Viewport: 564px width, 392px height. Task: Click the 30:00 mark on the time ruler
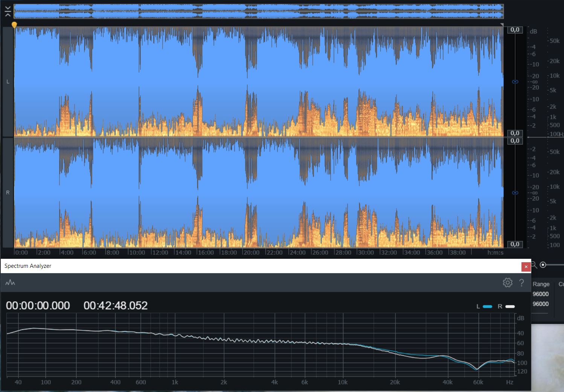click(x=366, y=252)
